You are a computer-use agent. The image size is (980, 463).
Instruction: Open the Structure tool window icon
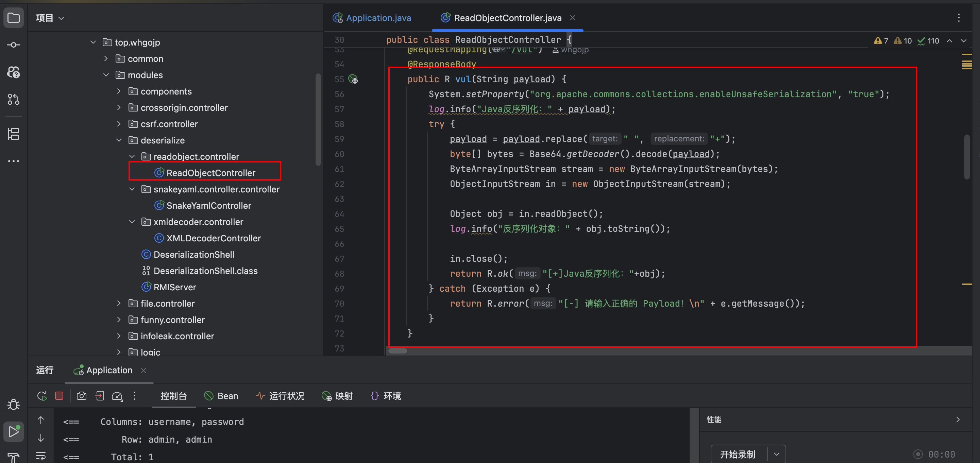[14, 134]
